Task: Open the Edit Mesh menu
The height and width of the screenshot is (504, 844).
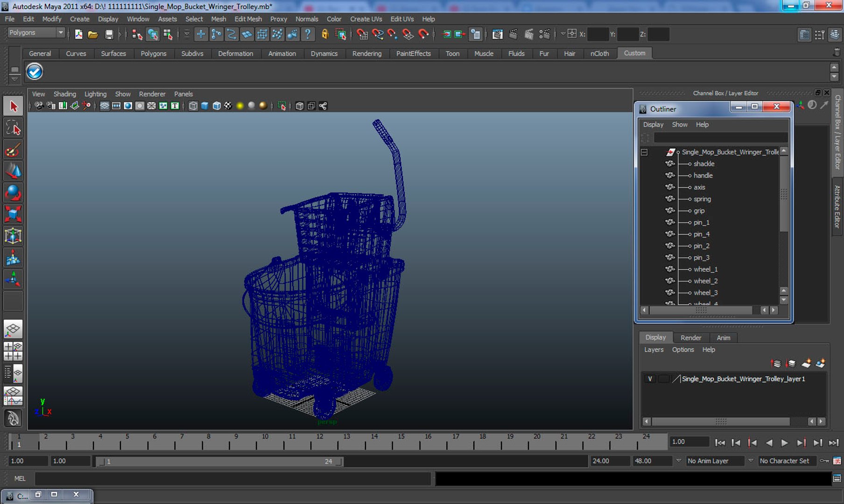Action: pos(248,19)
